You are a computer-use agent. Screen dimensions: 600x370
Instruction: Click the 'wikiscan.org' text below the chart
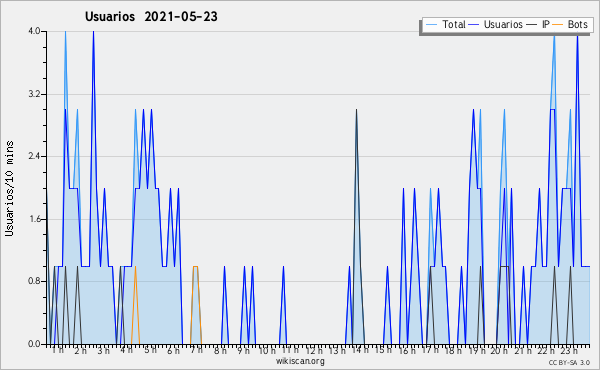[x=300, y=361]
